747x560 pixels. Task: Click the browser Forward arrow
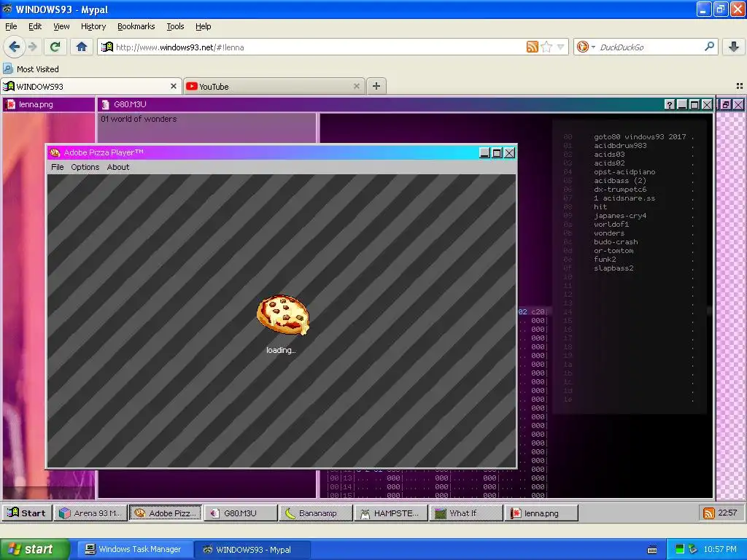click(x=32, y=47)
